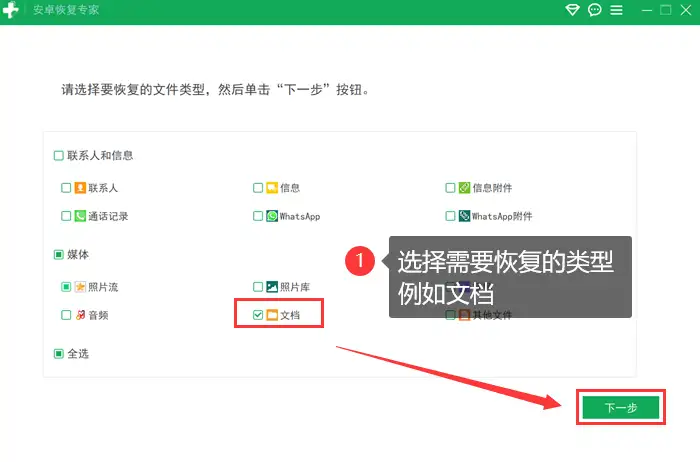Toggle the 照片流 checkbox

66,287
